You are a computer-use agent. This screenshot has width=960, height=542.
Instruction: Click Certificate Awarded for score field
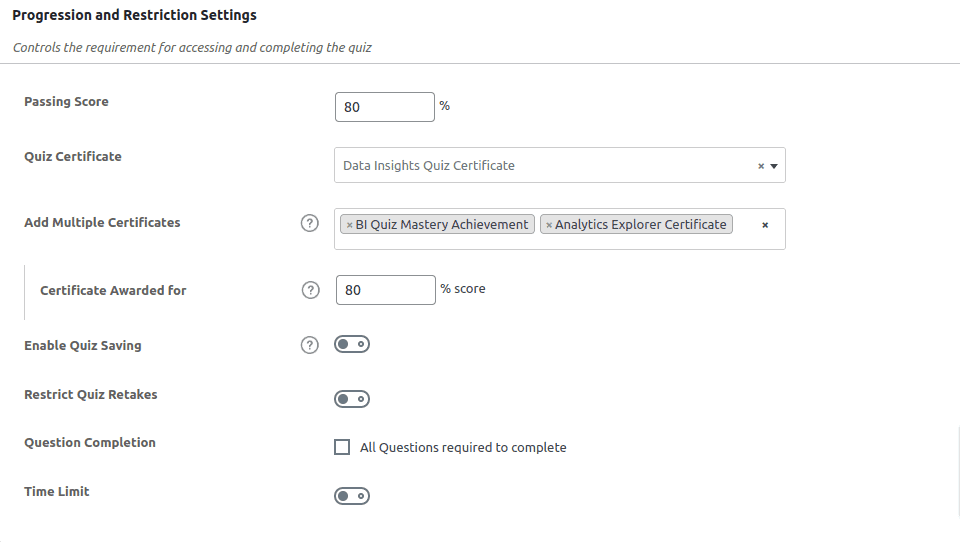pyautogui.click(x=384, y=290)
